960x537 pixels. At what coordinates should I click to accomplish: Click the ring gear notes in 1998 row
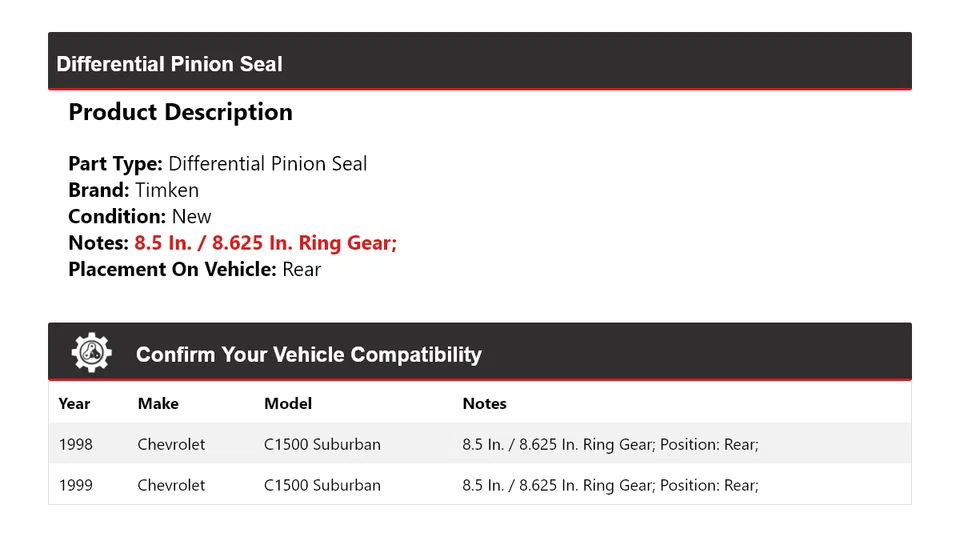(610, 444)
